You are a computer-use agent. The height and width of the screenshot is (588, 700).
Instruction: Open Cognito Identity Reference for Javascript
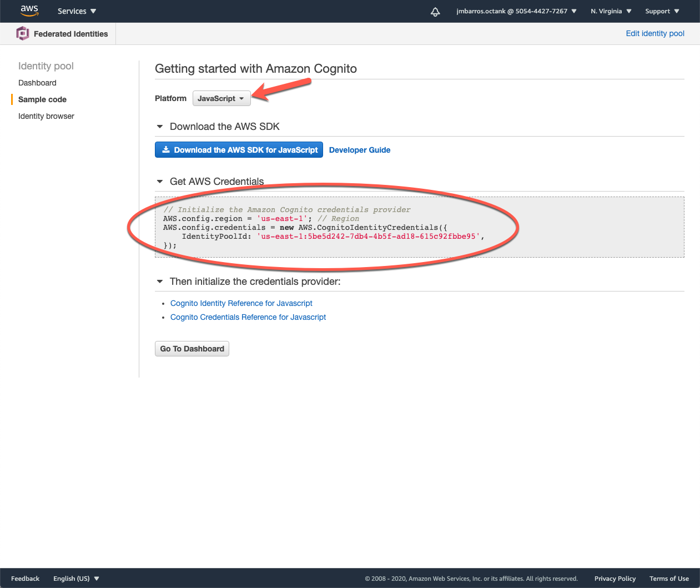[x=241, y=303]
